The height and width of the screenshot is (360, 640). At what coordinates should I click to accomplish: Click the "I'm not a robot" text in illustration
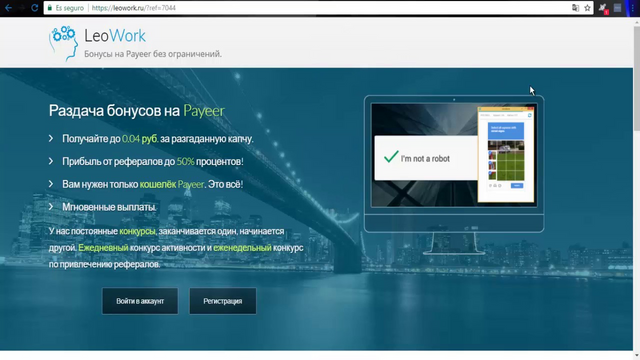425,159
